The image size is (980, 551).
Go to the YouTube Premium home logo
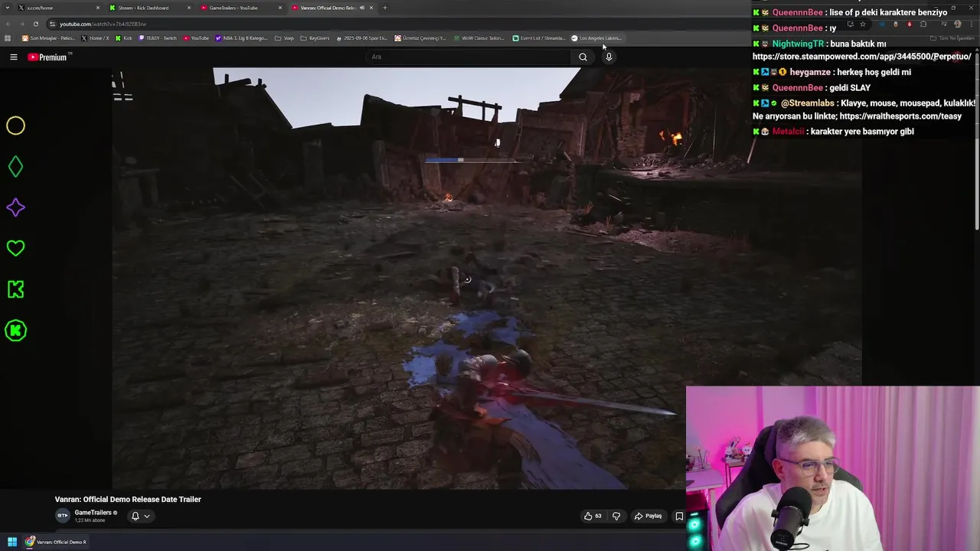click(x=49, y=57)
